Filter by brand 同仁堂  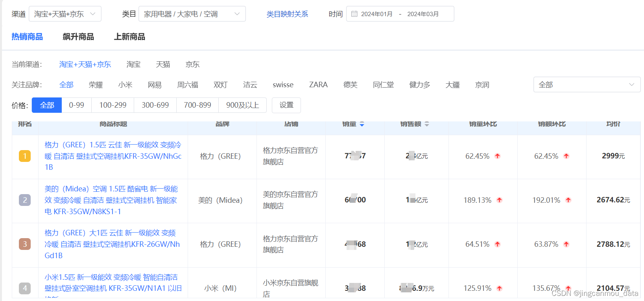tap(383, 84)
